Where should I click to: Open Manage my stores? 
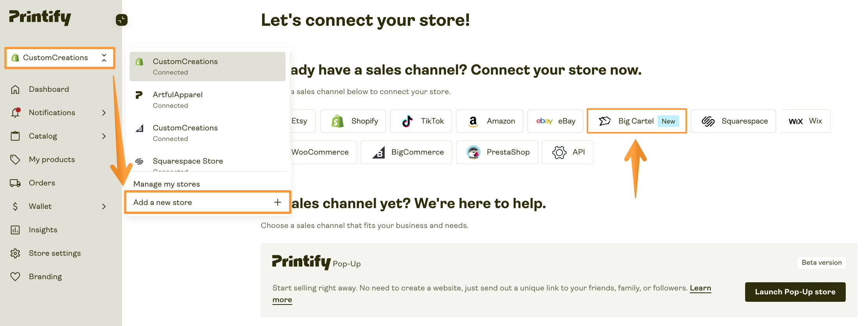[167, 183]
